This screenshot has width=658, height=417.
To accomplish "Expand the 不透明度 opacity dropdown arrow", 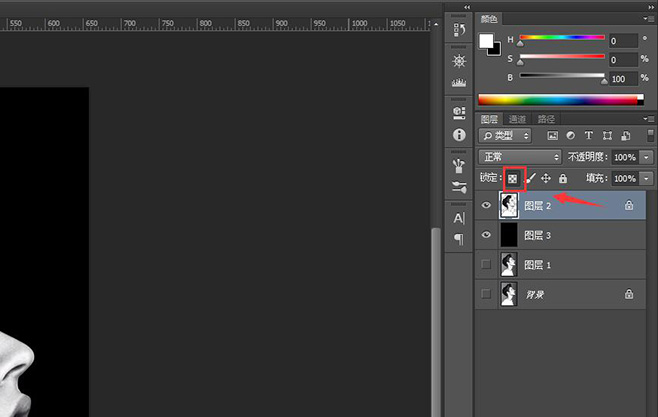I will click(647, 157).
